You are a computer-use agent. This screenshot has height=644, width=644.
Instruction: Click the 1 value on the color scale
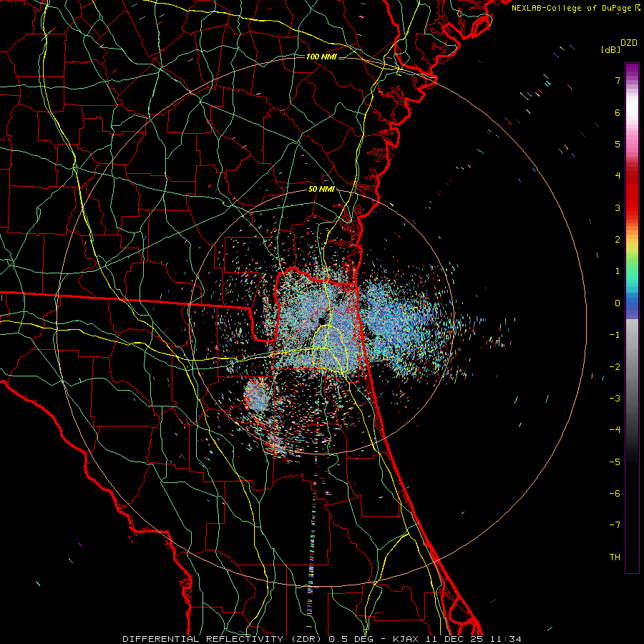point(618,271)
